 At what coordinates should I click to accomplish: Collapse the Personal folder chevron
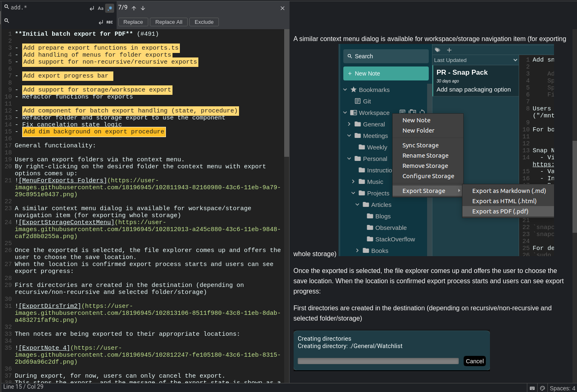point(349,158)
